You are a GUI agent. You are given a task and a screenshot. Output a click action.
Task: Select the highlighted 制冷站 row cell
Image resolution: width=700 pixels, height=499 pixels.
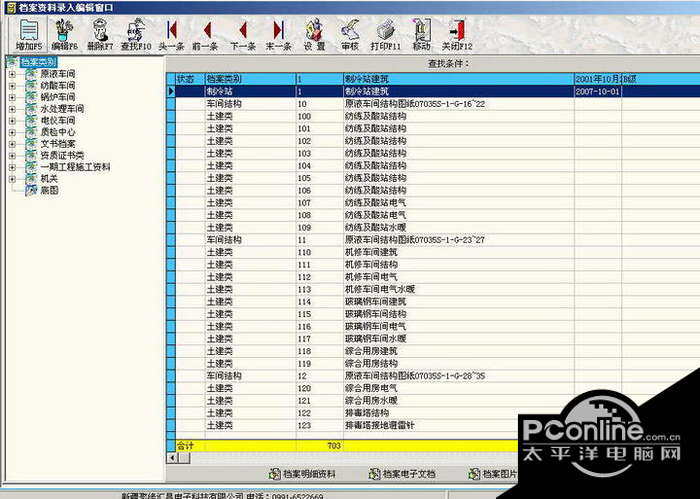[x=250, y=91]
